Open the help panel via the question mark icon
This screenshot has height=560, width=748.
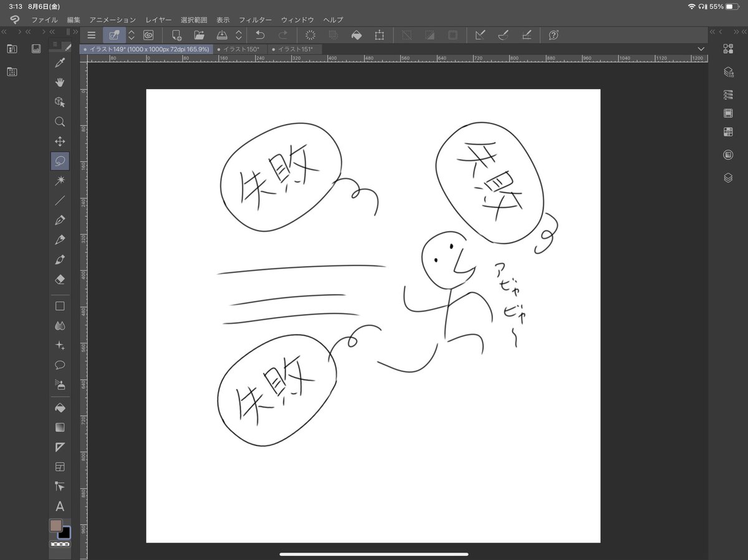coord(554,35)
